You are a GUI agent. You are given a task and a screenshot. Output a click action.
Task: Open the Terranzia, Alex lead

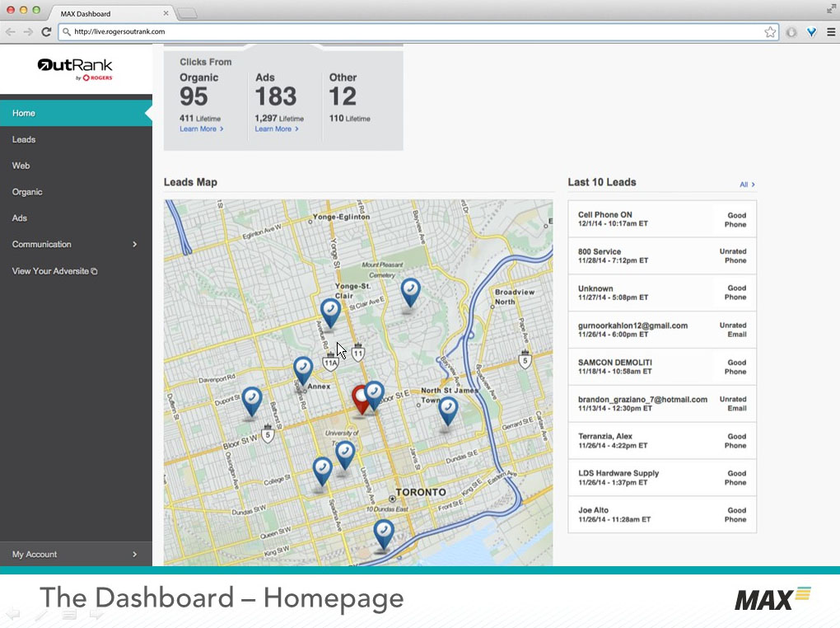point(662,441)
